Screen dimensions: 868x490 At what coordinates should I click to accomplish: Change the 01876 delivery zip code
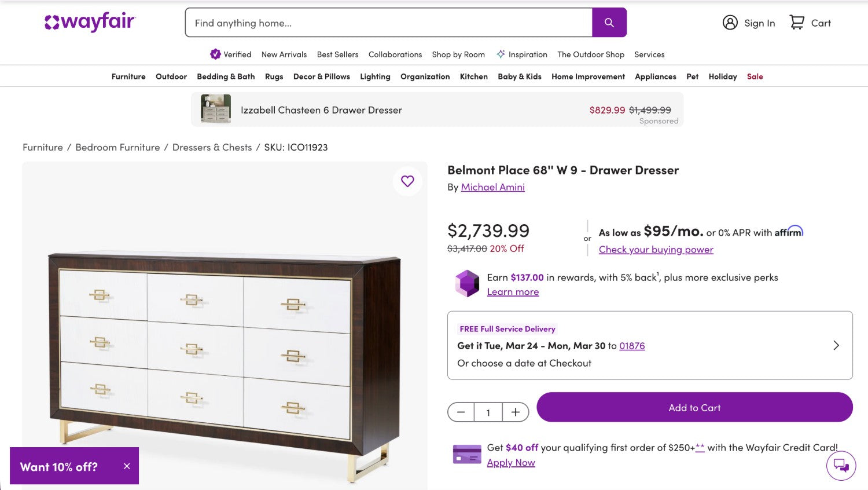(632, 346)
